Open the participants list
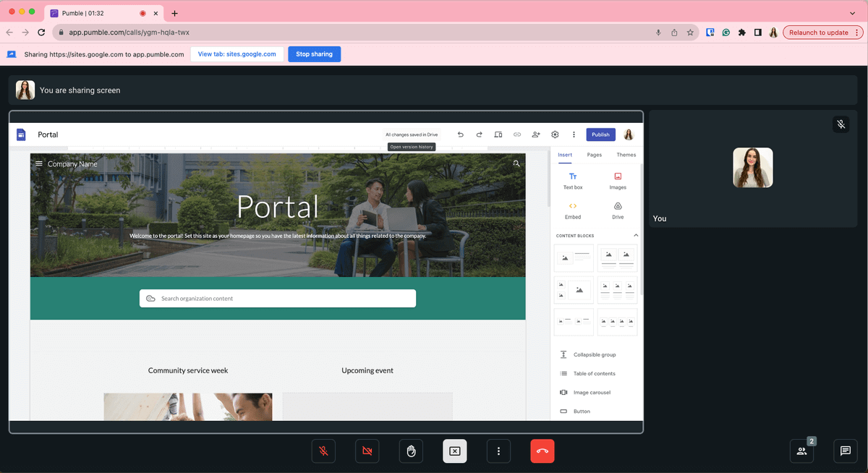This screenshot has width=868, height=473. 801,451
